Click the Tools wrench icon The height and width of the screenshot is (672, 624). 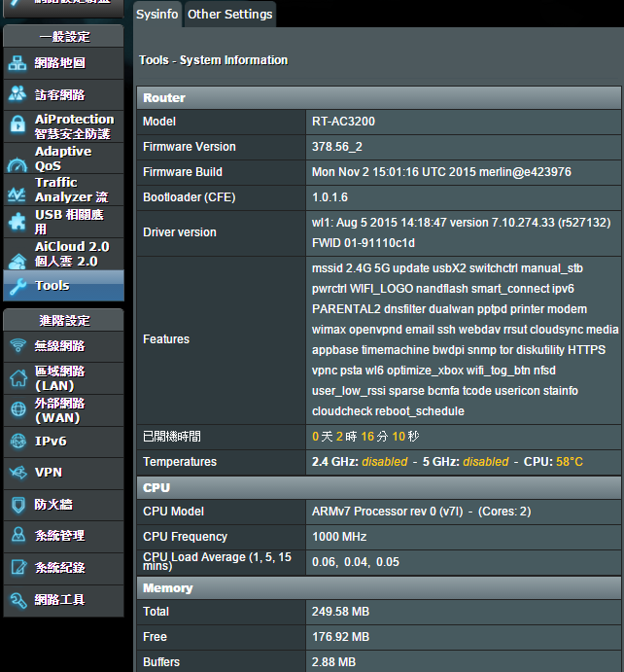[x=18, y=286]
